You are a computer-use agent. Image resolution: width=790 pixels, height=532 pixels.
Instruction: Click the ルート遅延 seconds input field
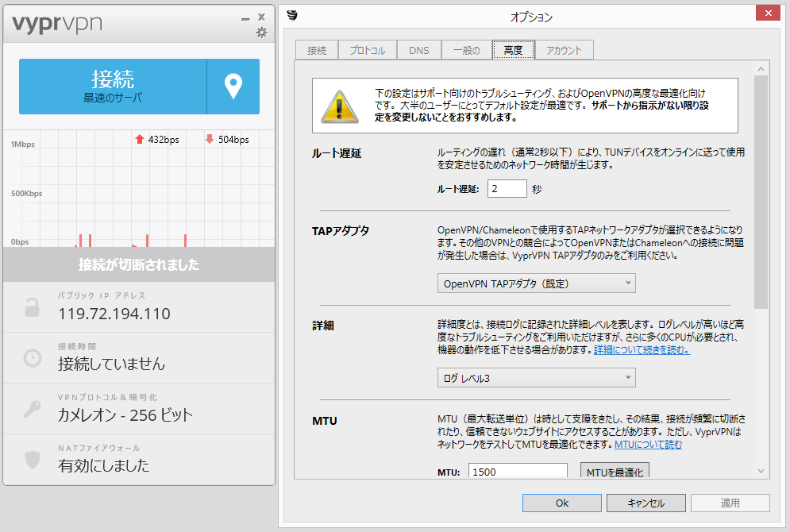click(x=507, y=189)
